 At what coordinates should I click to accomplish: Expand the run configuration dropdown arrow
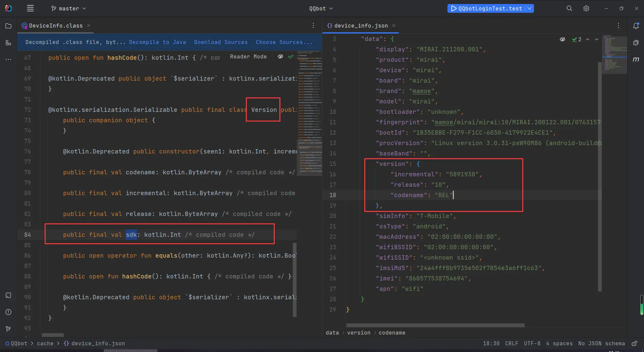coord(529,8)
